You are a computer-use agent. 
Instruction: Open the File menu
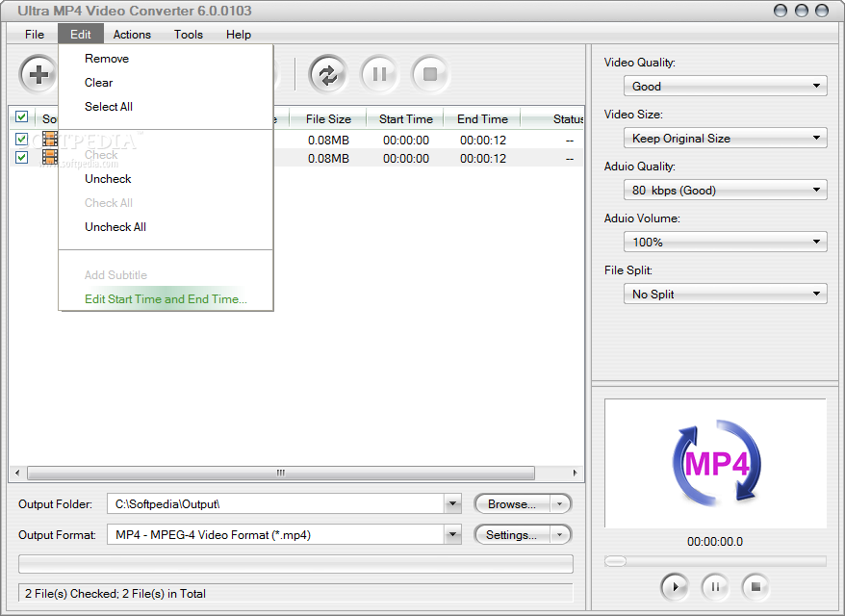tap(35, 35)
